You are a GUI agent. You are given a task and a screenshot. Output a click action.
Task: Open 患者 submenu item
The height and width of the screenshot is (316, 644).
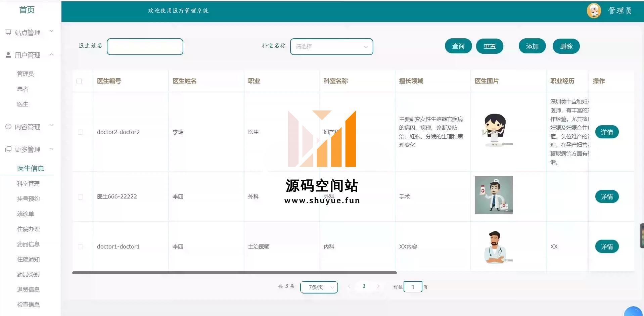(x=22, y=89)
